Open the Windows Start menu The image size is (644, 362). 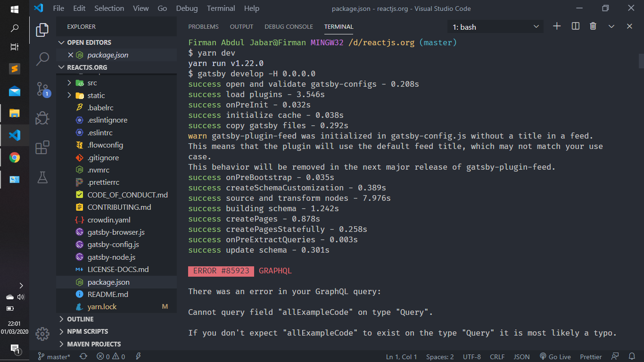point(15,9)
